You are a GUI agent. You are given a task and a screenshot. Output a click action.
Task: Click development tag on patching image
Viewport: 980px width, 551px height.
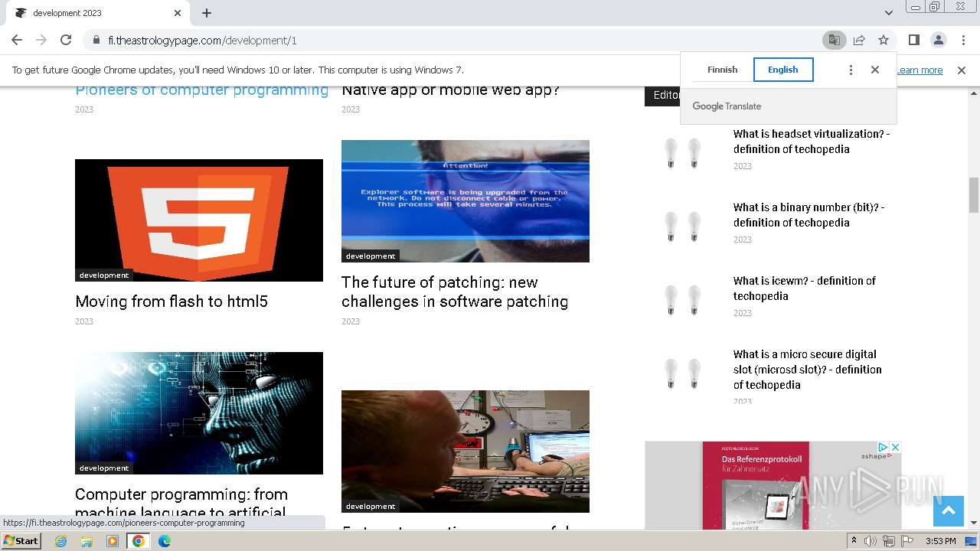coord(371,256)
